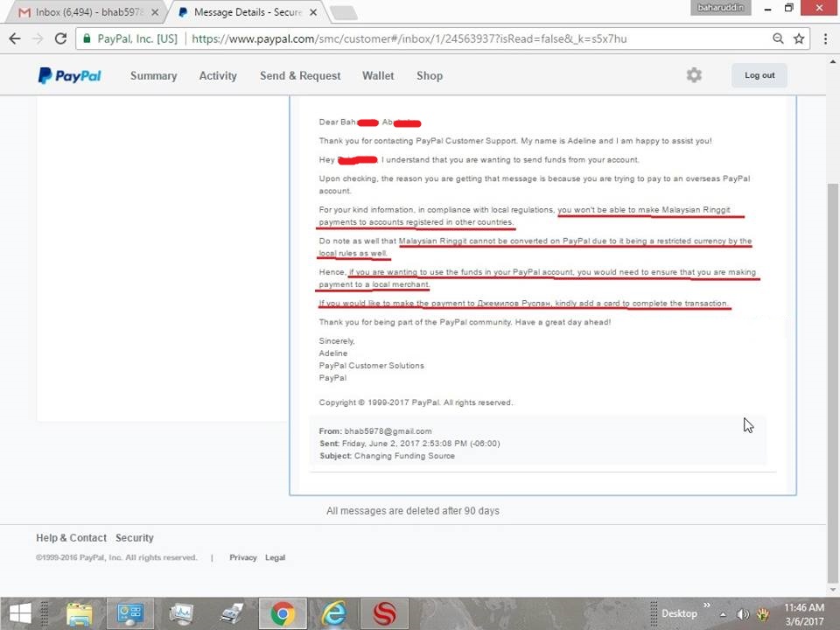The height and width of the screenshot is (630, 840).
Task: Close the Message Details tab
Action: point(313,11)
